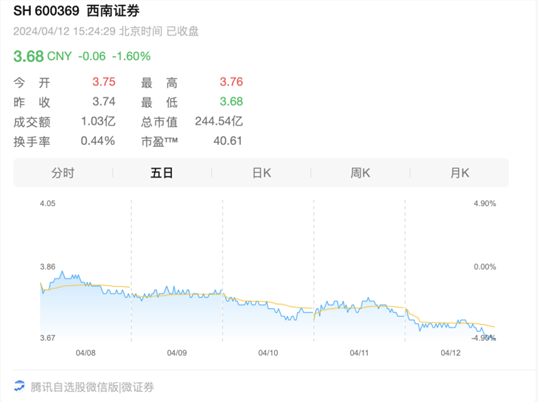
Task: Click the 最高 value 3.76
Action: [231, 82]
